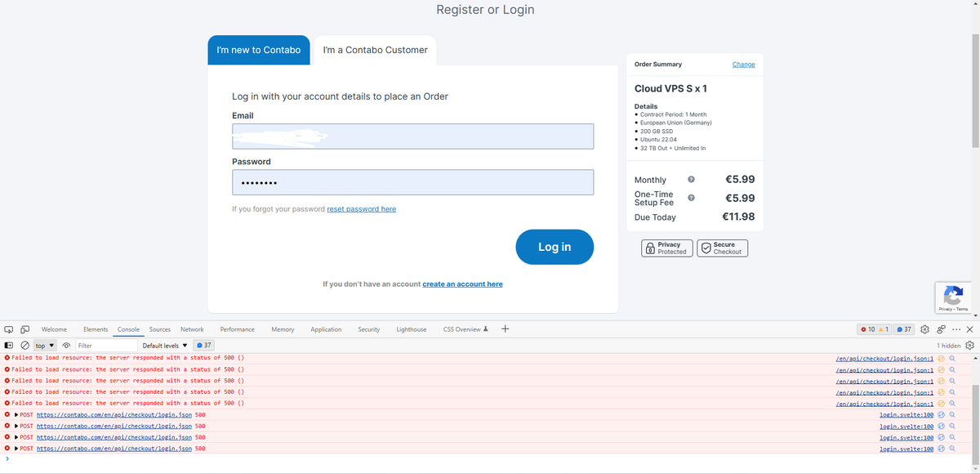The image size is (980, 474).
Task: Open the 10 errors and 1 warning counter
Action: (874, 329)
